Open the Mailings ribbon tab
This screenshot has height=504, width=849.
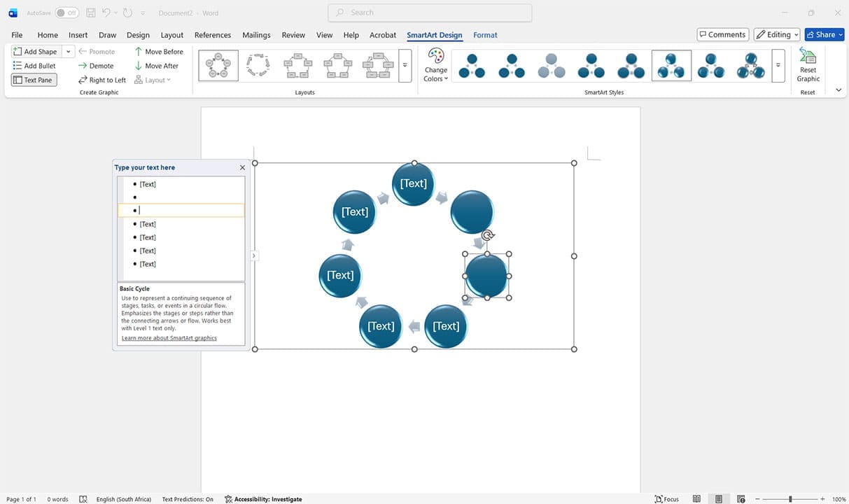click(256, 34)
